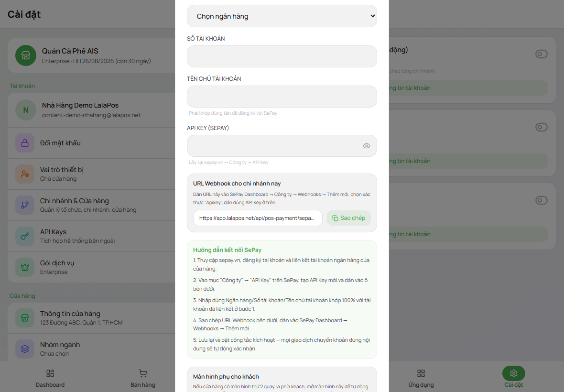This screenshot has width=564, height=392.
Task: Click the Tên chủ tài khoản field
Action: (282, 97)
